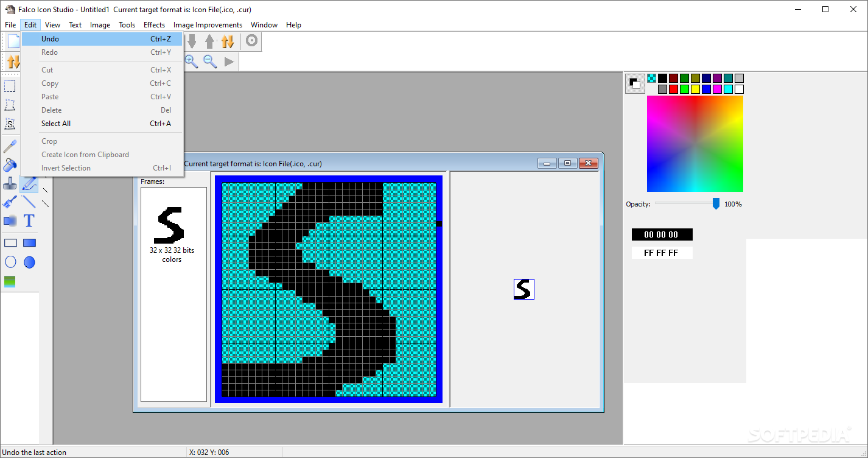Open the Help menu
Screen dimensions: 868x458
[293, 25]
